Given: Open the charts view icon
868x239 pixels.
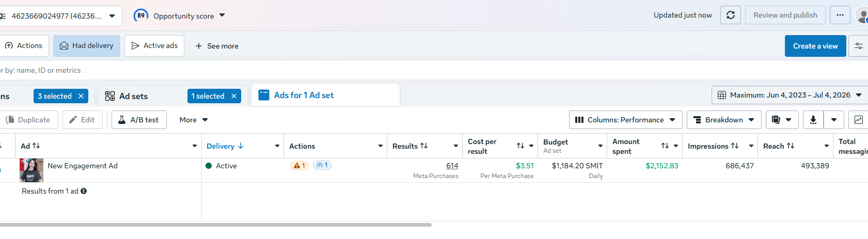Looking at the screenshot, I should click(x=858, y=120).
